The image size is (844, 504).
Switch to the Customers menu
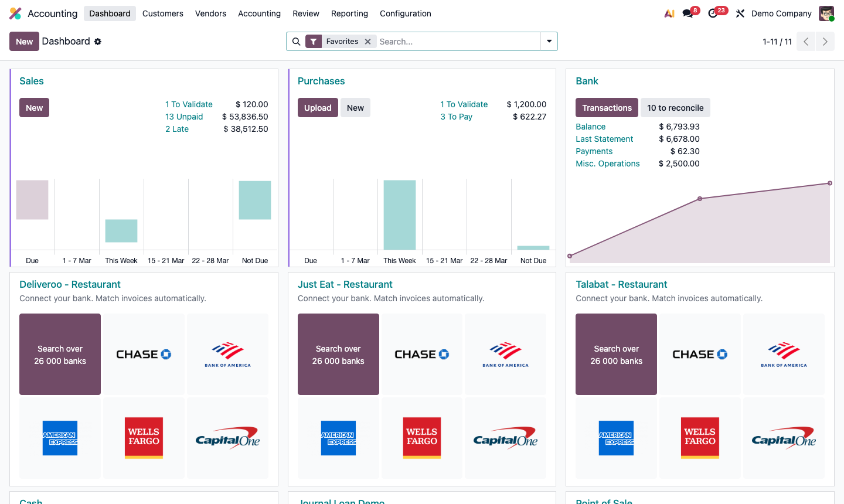162,13
